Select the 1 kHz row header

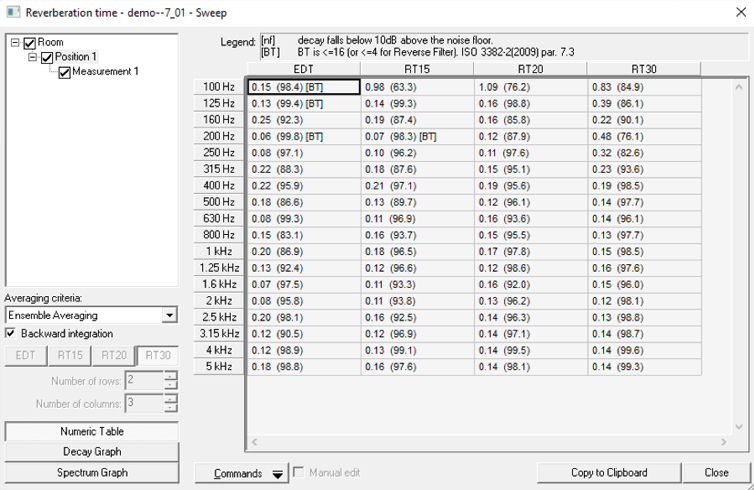pyautogui.click(x=218, y=251)
